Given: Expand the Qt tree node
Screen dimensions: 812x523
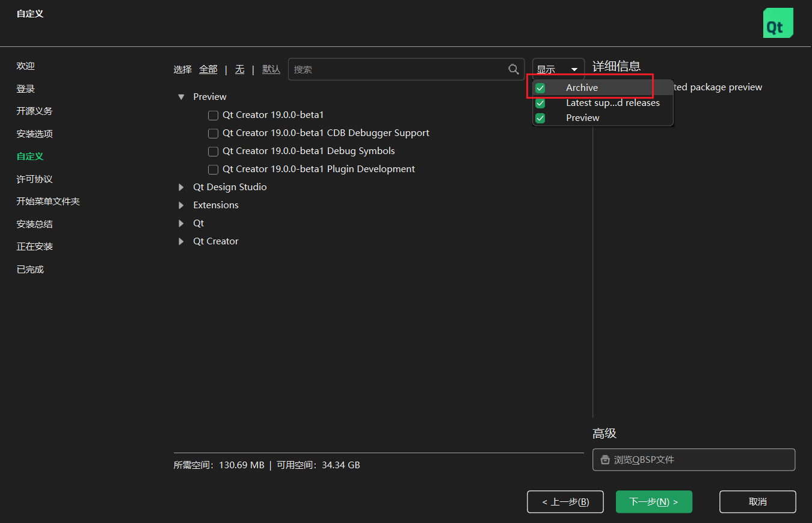Looking at the screenshot, I should (x=181, y=223).
